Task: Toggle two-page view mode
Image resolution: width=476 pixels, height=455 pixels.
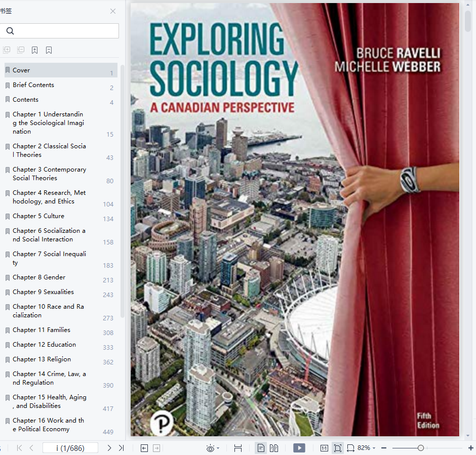Action: click(x=274, y=448)
